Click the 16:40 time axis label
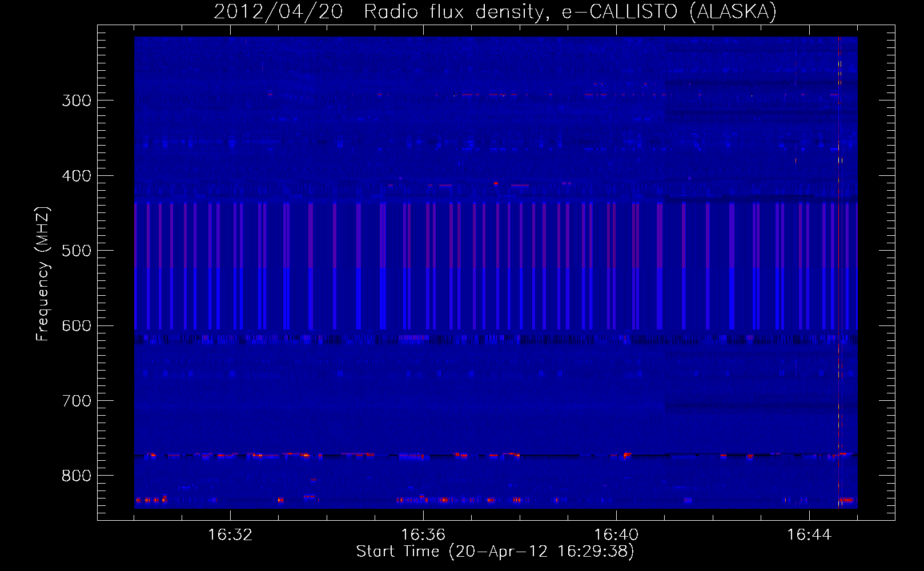Image resolution: width=924 pixels, height=571 pixels. coord(616,535)
